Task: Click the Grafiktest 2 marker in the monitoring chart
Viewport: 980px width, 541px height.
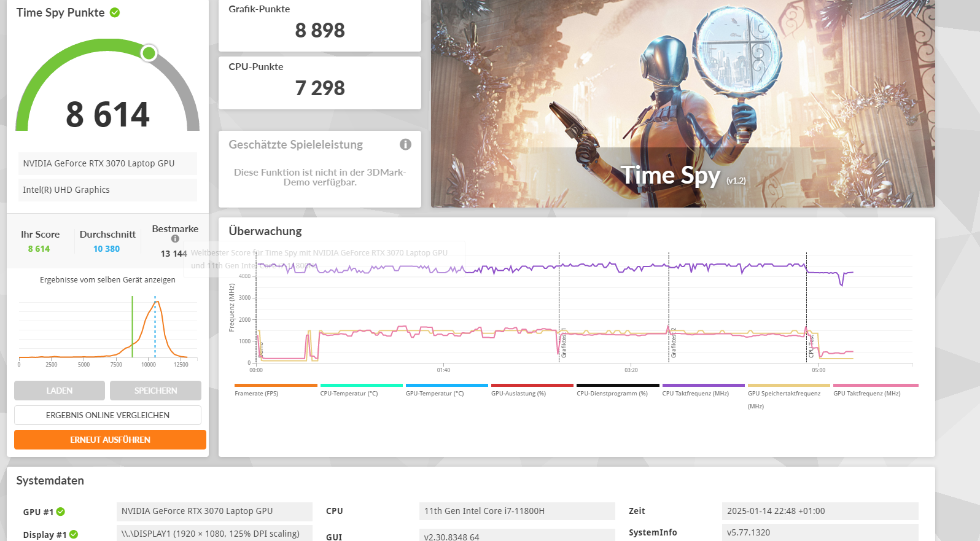Action: (673, 343)
